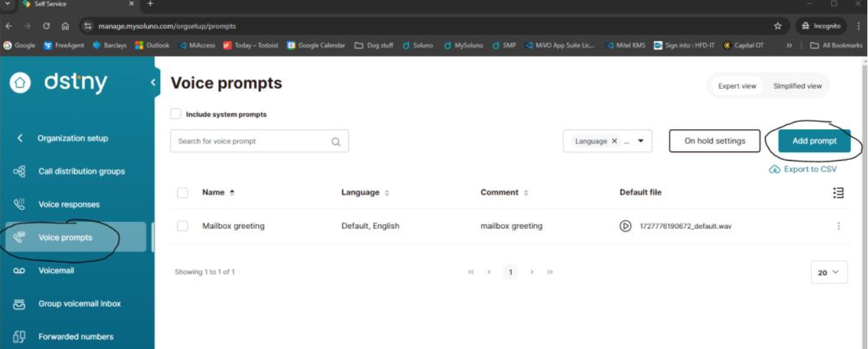The height and width of the screenshot is (349, 868).
Task: Open the Capital OT bookmark
Action: pos(744,45)
